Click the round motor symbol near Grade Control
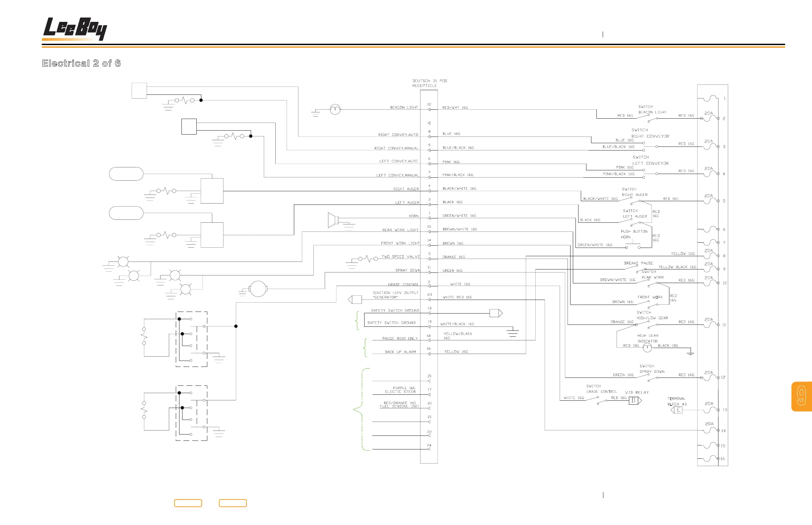This screenshot has width=812, height=525. 258,289
